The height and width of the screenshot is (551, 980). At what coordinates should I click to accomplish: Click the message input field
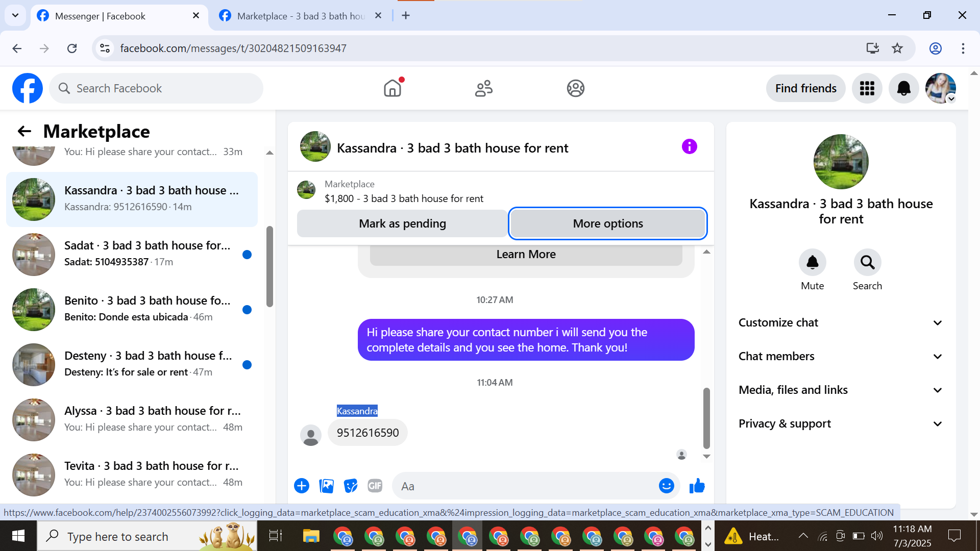click(526, 486)
